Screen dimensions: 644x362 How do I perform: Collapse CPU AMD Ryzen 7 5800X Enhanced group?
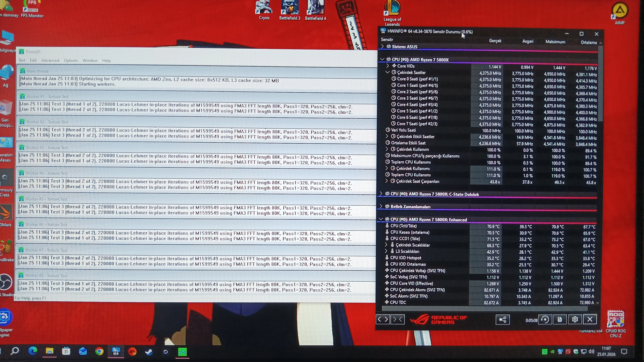(381, 219)
